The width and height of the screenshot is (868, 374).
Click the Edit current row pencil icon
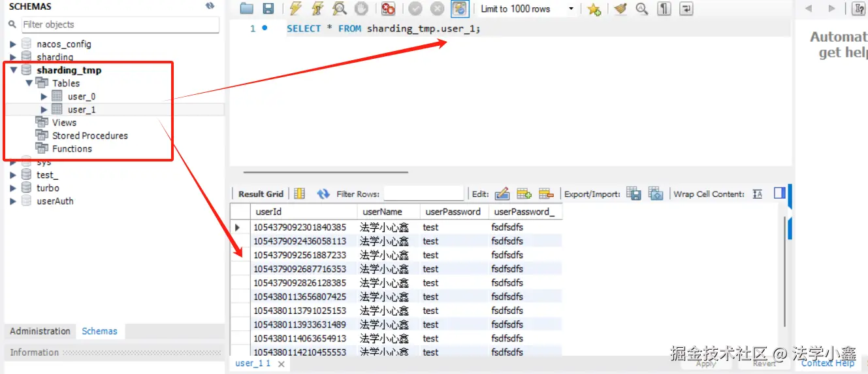pos(502,194)
